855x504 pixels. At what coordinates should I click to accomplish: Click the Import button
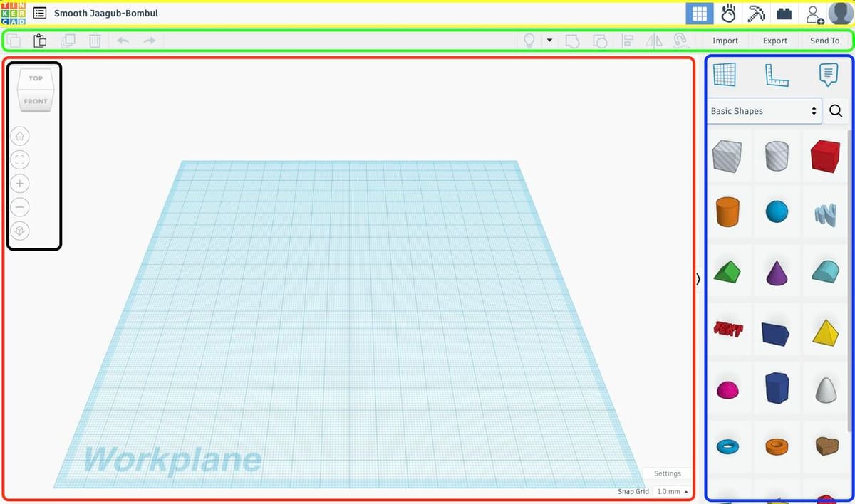(725, 41)
